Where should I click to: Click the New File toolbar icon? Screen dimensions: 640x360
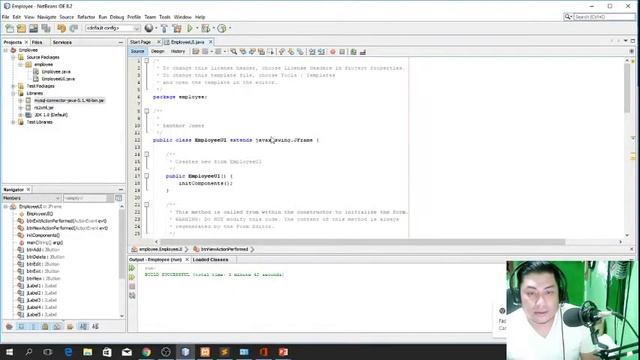tap(9, 28)
